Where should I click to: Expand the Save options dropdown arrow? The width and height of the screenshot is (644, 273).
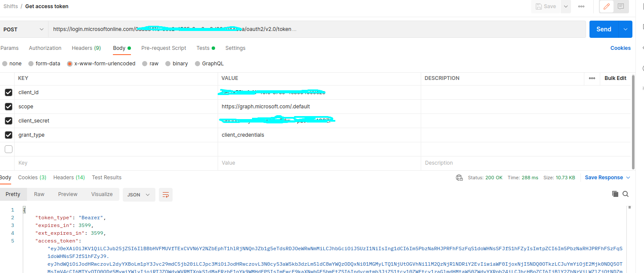566,6
